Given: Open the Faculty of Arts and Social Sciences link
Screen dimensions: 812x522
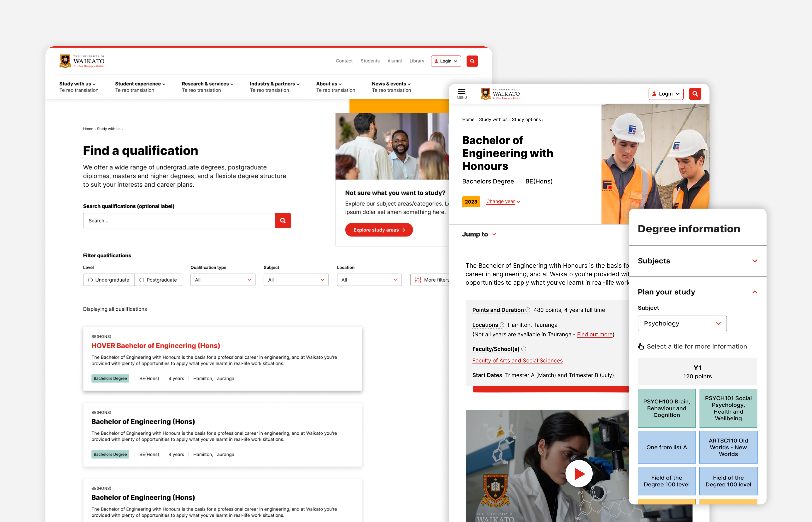Looking at the screenshot, I should pyautogui.click(x=518, y=361).
